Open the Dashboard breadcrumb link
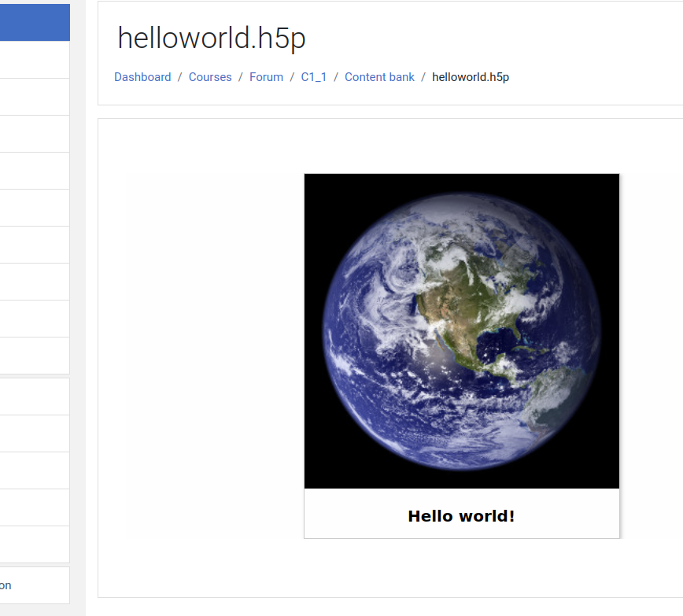The width and height of the screenshot is (683, 616). [x=142, y=77]
